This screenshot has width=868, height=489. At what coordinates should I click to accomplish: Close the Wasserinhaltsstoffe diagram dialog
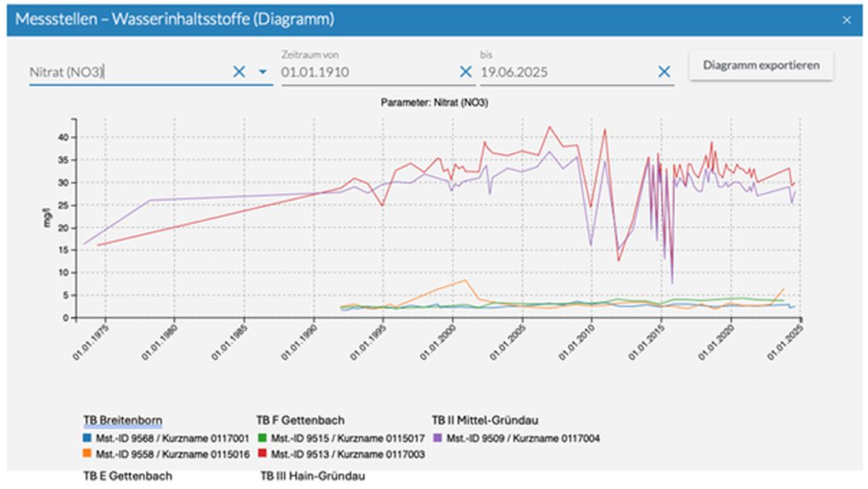coord(847,21)
